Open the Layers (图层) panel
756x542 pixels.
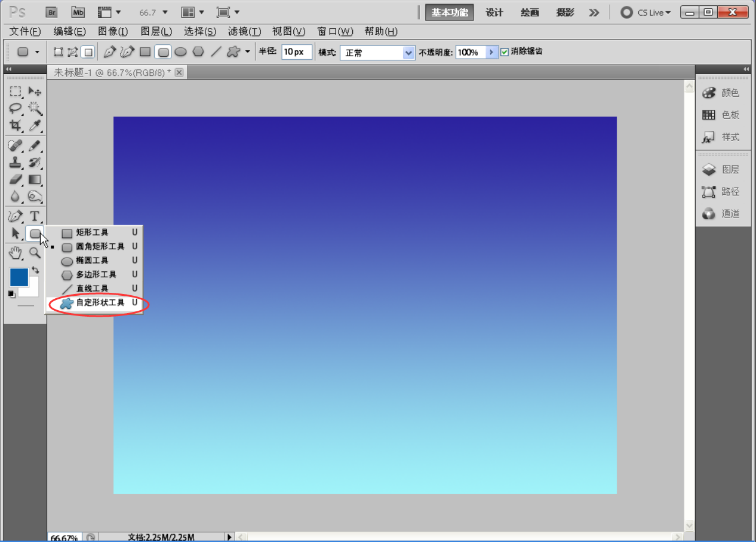pos(723,170)
